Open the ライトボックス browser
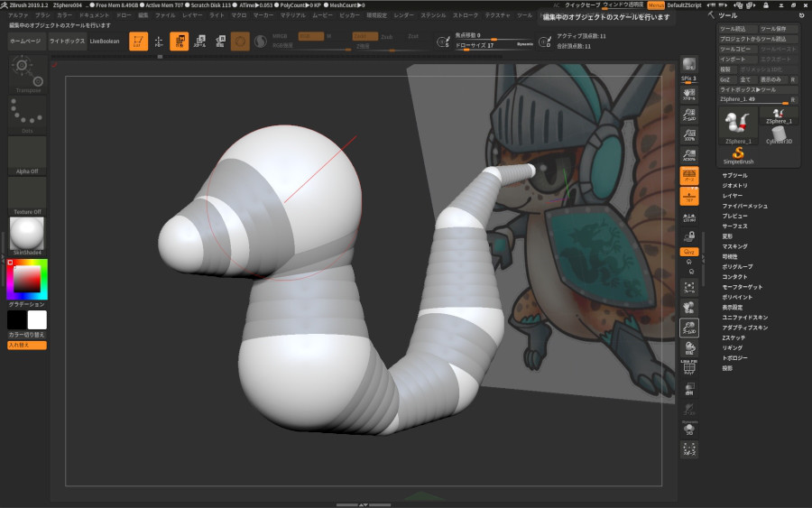The image size is (812, 508). 68,42
